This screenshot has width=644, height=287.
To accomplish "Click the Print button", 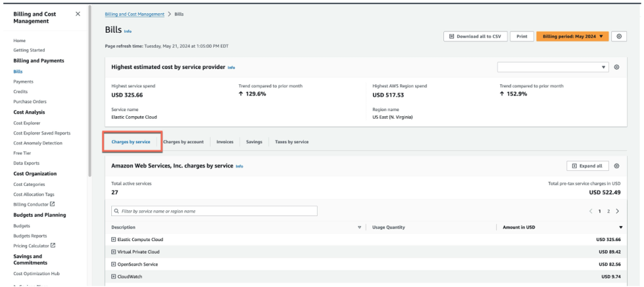I will pos(521,36).
